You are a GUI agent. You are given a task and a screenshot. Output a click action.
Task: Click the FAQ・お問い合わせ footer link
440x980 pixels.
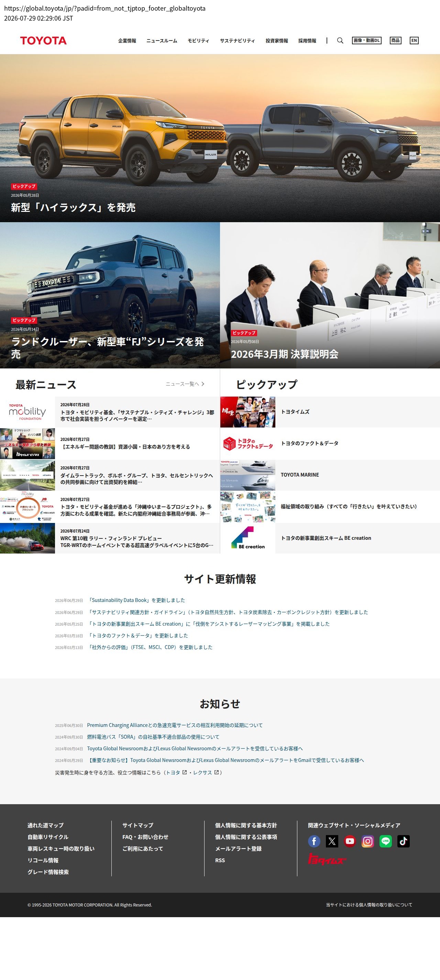pyautogui.click(x=145, y=837)
